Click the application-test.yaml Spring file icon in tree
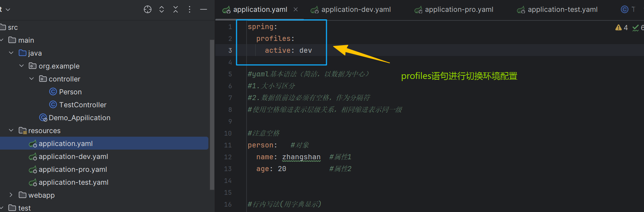Screen dimensions: 644x212 [33, 183]
